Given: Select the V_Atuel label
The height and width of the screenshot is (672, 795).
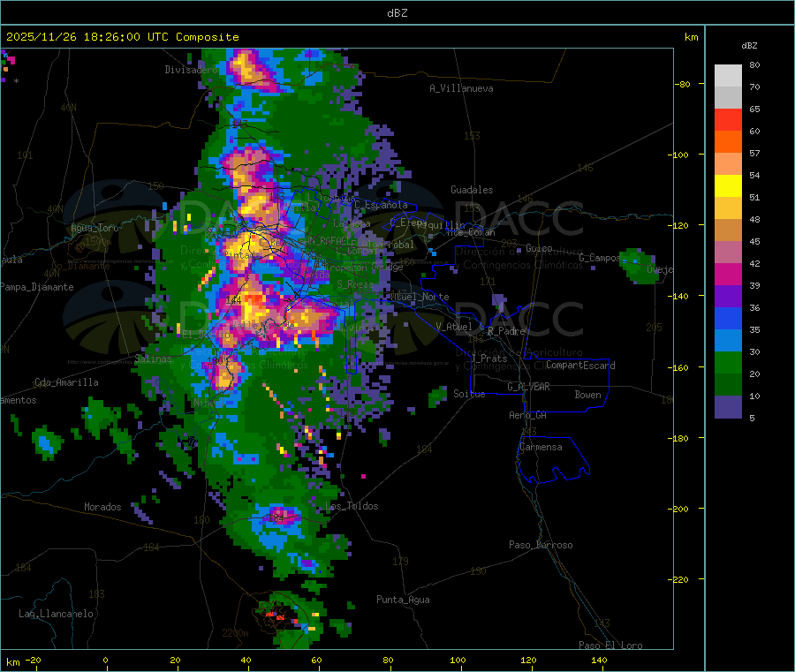Looking at the screenshot, I should pyautogui.click(x=454, y=327).
